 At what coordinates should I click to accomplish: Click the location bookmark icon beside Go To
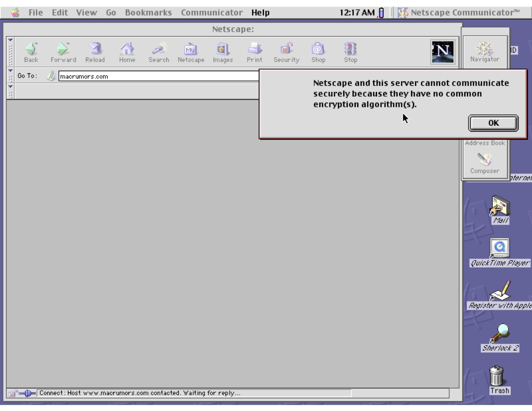[x=51, y=76]
